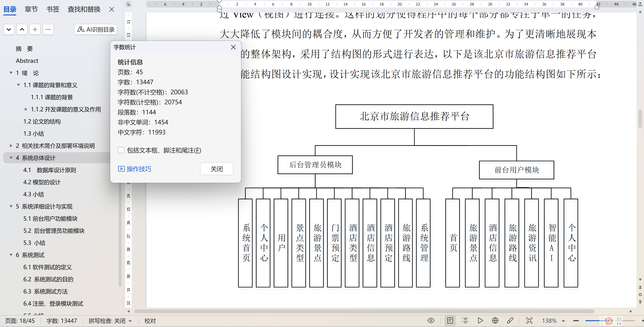Click the eye-protection mode icon in status bar
This screenshot has height=327, width=644.
point(431,320)
